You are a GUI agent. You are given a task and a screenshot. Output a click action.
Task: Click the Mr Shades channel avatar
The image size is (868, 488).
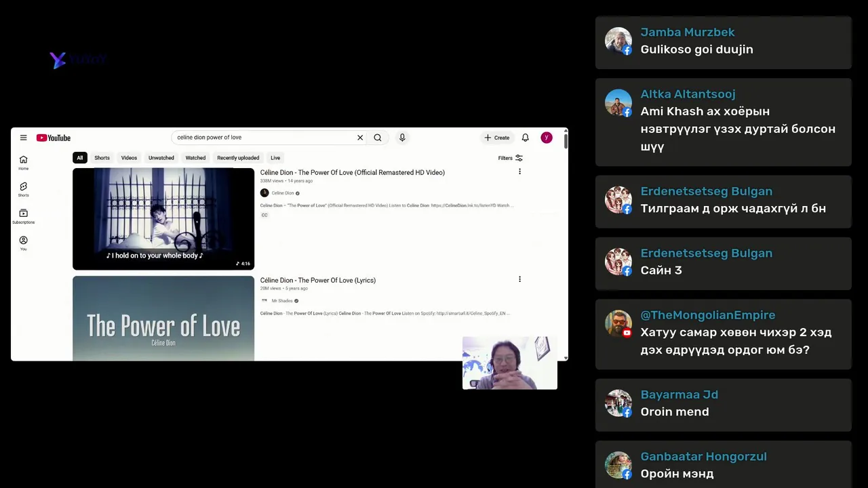(x=264, y=301)
